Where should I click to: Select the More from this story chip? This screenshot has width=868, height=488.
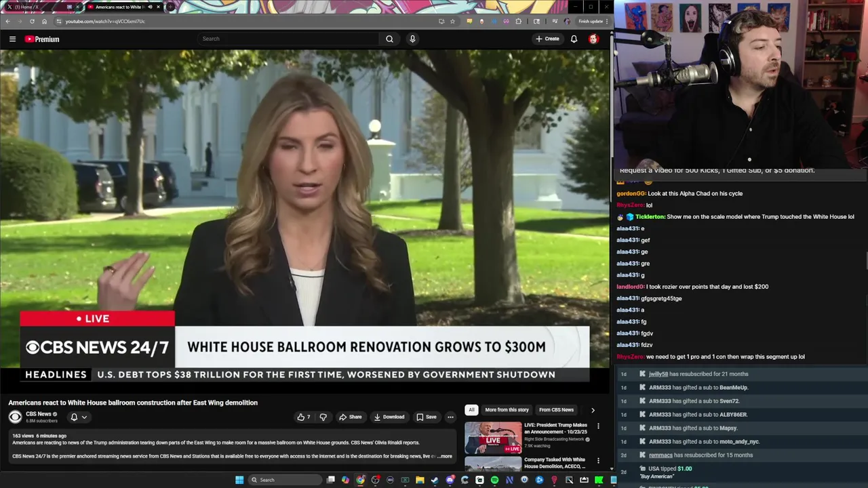pos(507,409)
